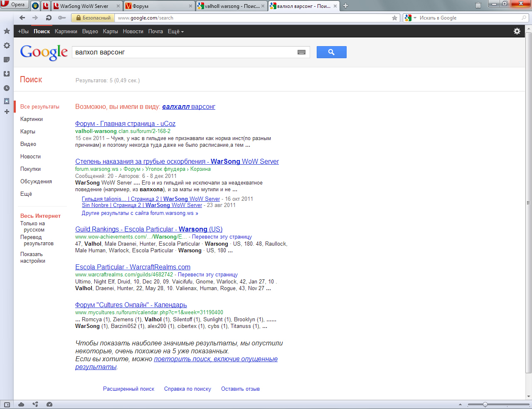
Task: Open the Bookmarks panel star in sidebar
Action: (x=7, y=31)
